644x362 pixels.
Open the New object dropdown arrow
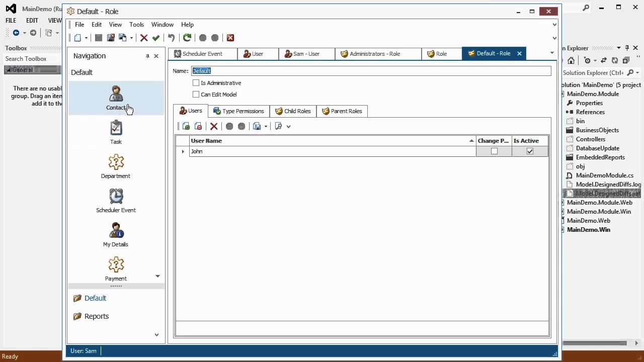pyautogui.click(x=86, y=38)
